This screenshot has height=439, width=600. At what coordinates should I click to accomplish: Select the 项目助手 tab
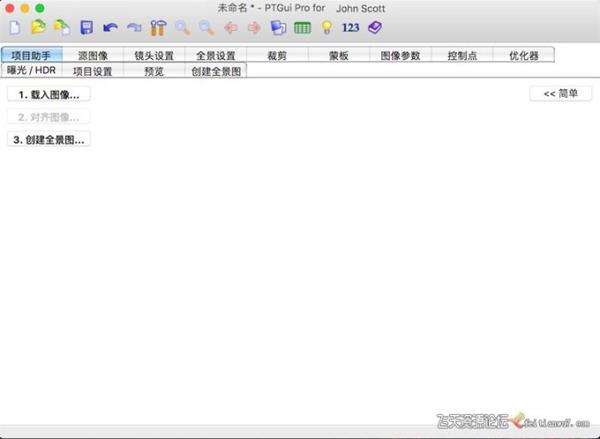coord(31,55)
